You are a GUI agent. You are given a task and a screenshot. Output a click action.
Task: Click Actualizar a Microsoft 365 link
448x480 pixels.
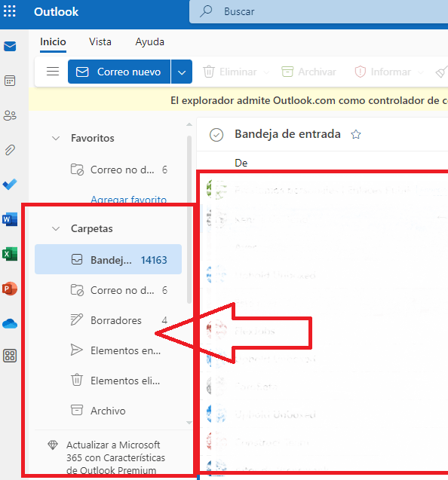click(x=115, y=457)
